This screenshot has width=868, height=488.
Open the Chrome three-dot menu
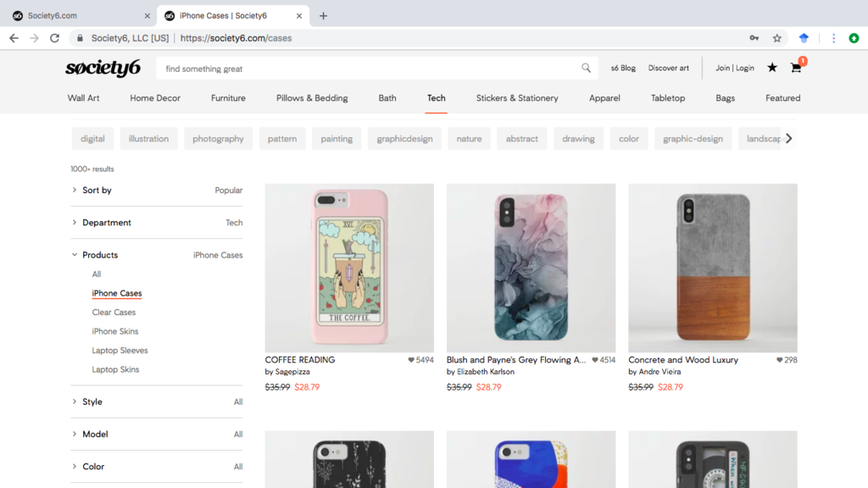pos(834,38)
